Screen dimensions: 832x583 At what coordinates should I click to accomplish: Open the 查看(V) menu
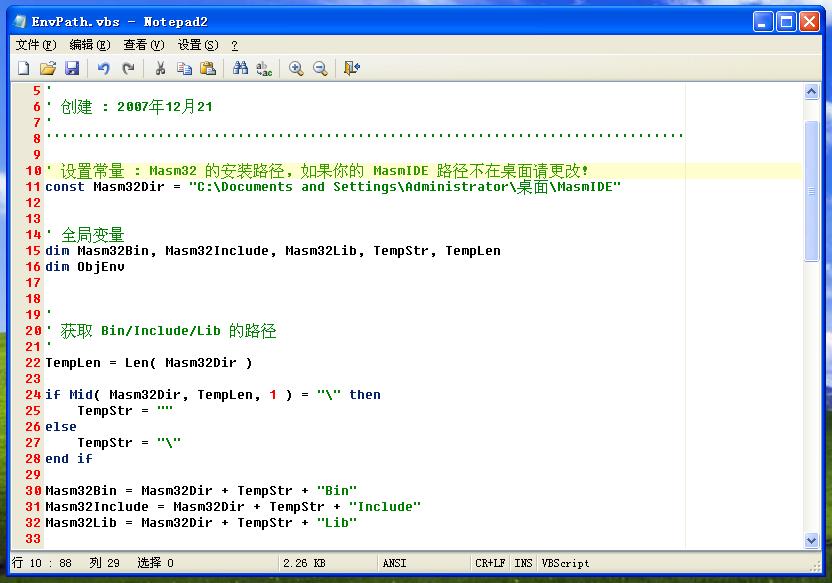point(144,45)
